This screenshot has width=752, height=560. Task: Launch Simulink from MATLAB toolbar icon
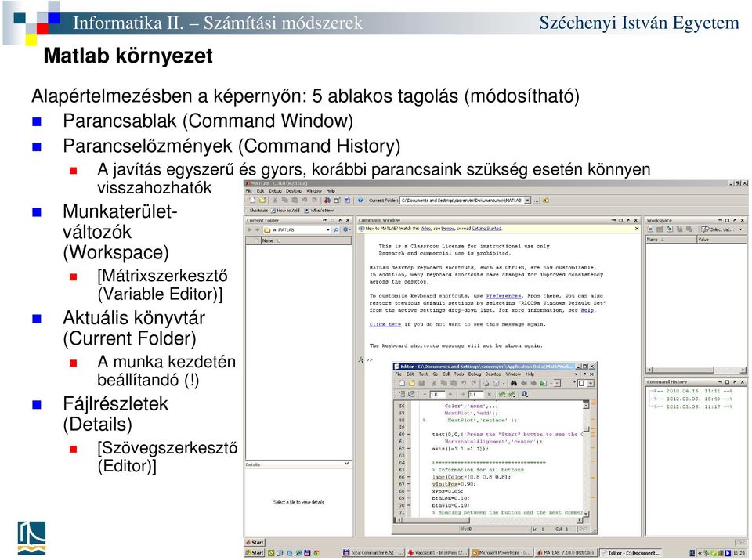coord(327,200)
